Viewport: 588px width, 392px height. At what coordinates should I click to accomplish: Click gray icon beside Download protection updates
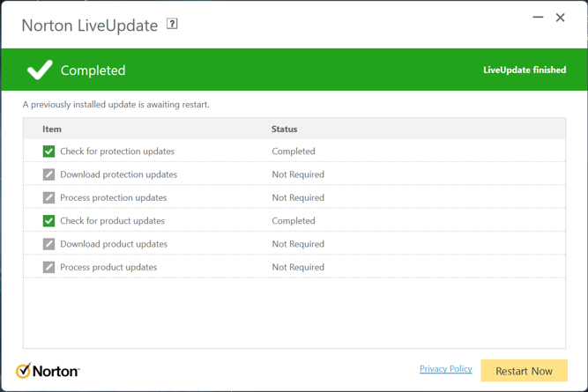click(49, 174)
